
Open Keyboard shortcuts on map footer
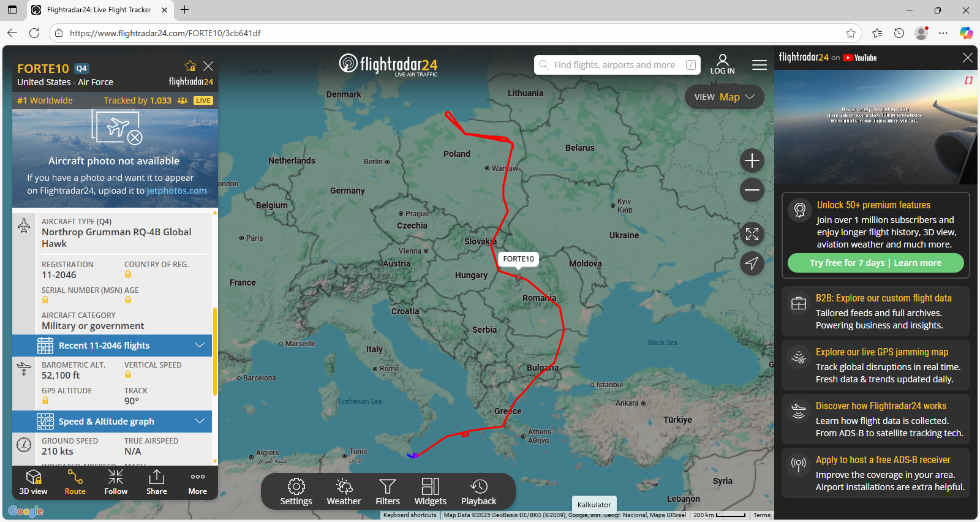pyautogui.click(x=410, y=515)
